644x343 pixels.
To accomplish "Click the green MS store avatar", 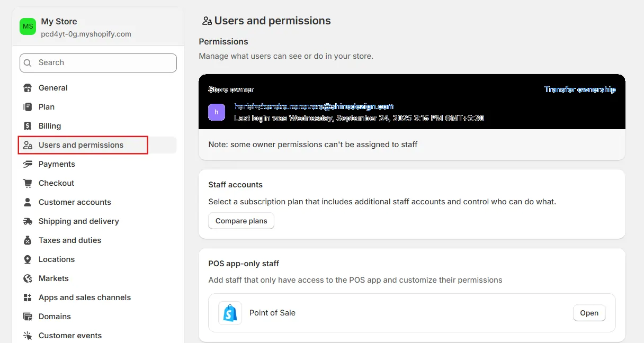I will [x=28, y=26].
